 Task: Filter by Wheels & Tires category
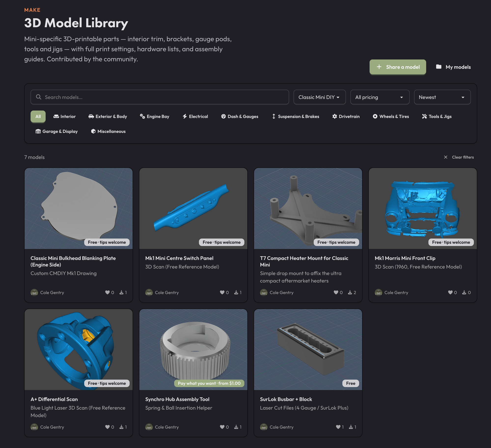(391, 116)
